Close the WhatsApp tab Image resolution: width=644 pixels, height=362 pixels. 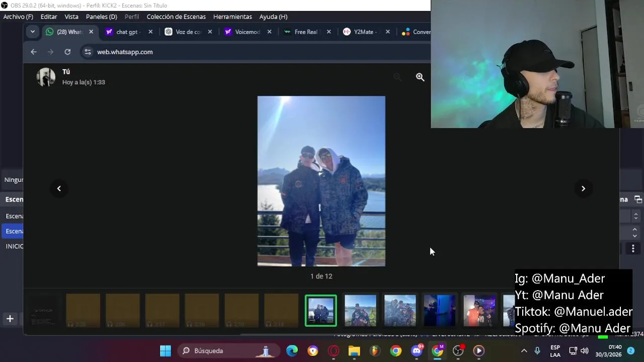point(91,32)
